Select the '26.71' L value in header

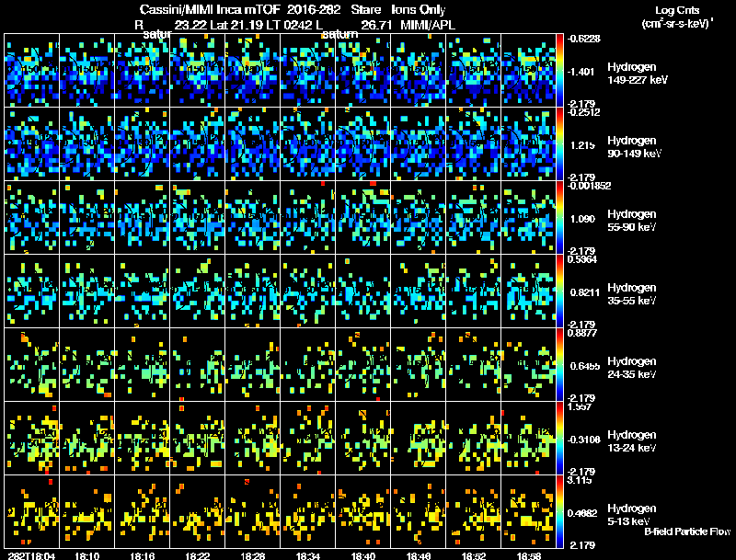pyautogui.click(x=376, y=25)
